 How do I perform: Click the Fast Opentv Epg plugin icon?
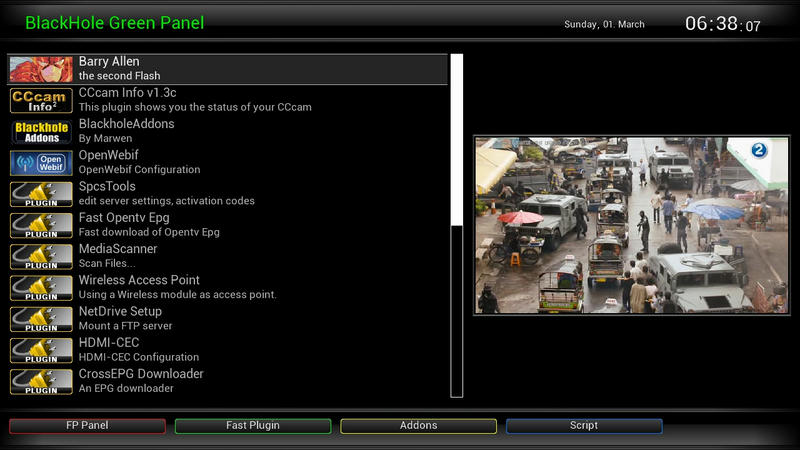coord(41,226)
